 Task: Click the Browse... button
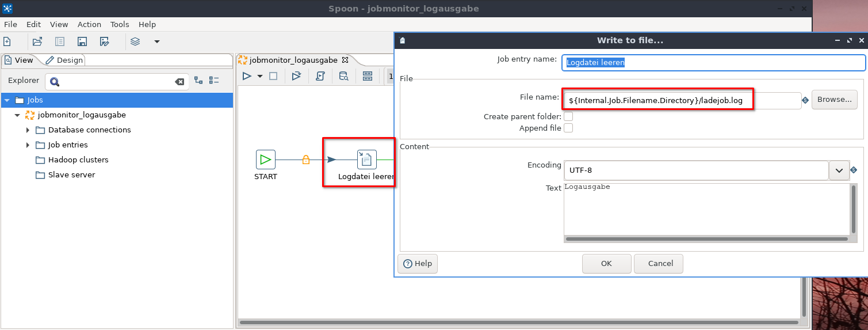[834, 100]
